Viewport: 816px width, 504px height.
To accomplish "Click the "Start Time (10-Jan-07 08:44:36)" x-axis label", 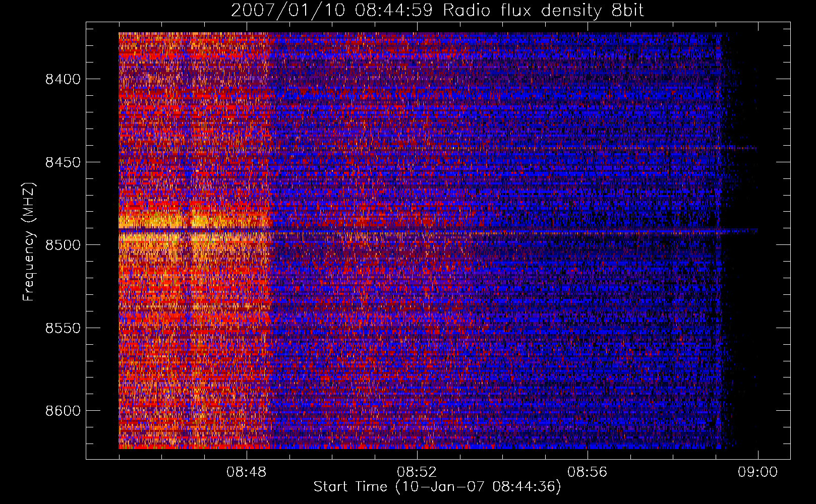I will [x=437, y=487].
